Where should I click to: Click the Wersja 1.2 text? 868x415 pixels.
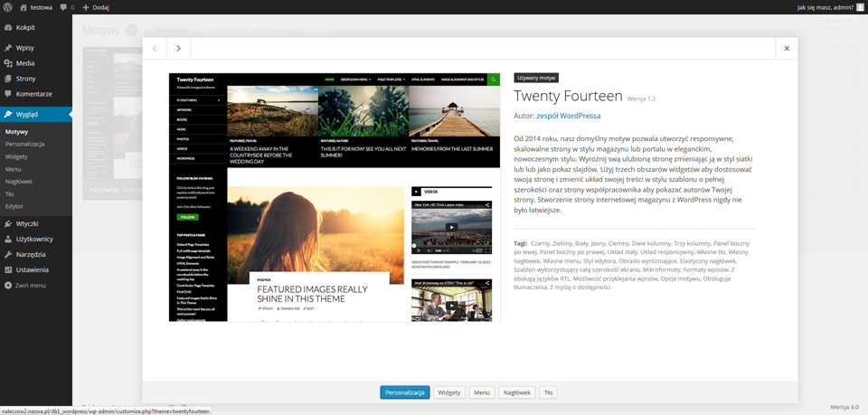pyautogui.click(x=642, y=99)
